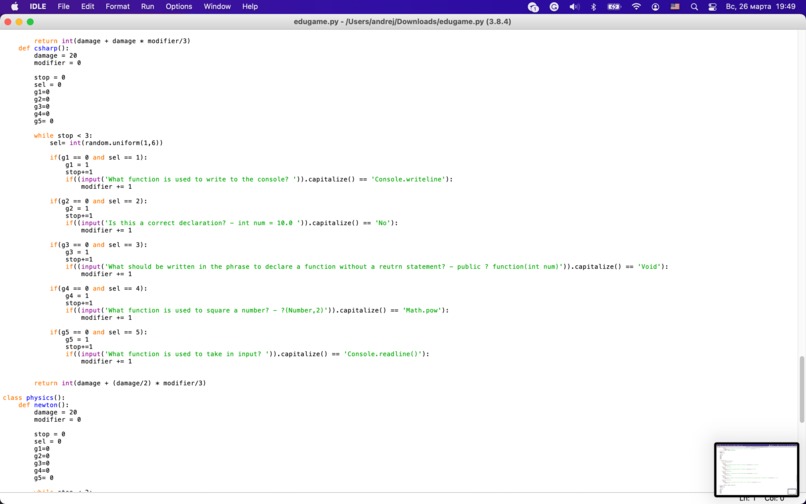This screenshot has width=806, height=504.
Task: Click the 'Console.writeline' string in the code
Action: pos(408,179)
